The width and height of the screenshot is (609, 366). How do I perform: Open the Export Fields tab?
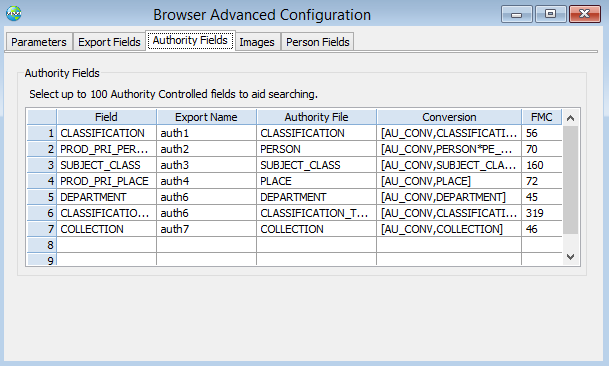pos(109,42)
